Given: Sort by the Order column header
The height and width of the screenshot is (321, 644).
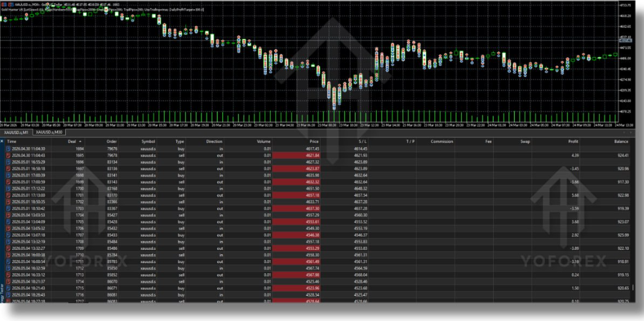Looking at the screenshot, I should coord(111,141).
